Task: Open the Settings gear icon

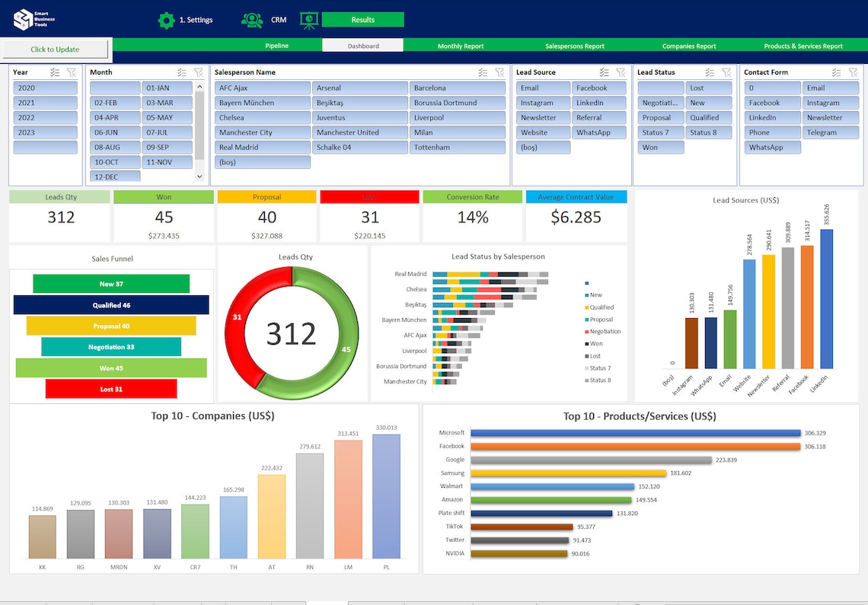Action: tap(167, 21)
